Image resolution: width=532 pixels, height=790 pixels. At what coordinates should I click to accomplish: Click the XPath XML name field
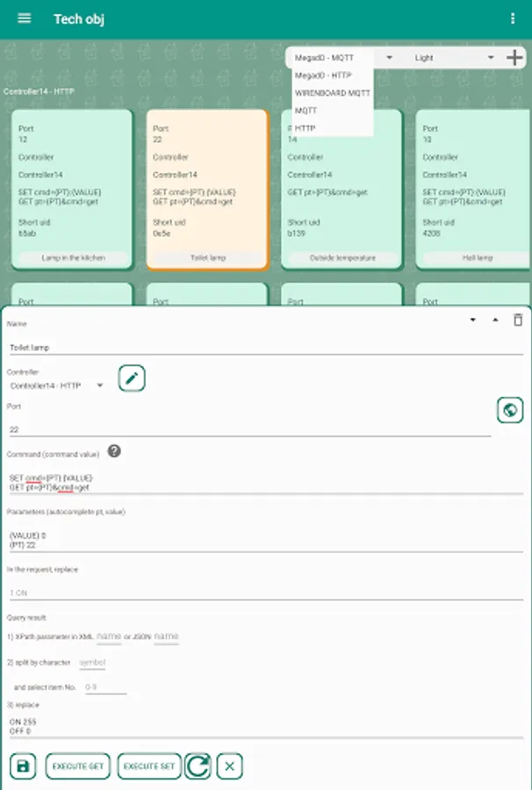point(109,637)
